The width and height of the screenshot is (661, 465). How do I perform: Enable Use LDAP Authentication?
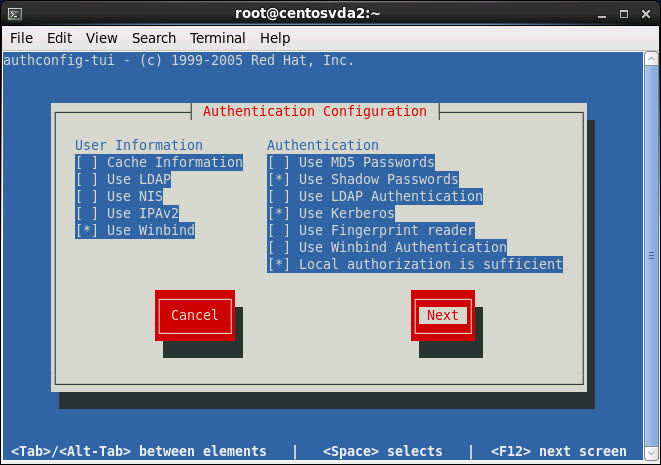pos(375,196)
